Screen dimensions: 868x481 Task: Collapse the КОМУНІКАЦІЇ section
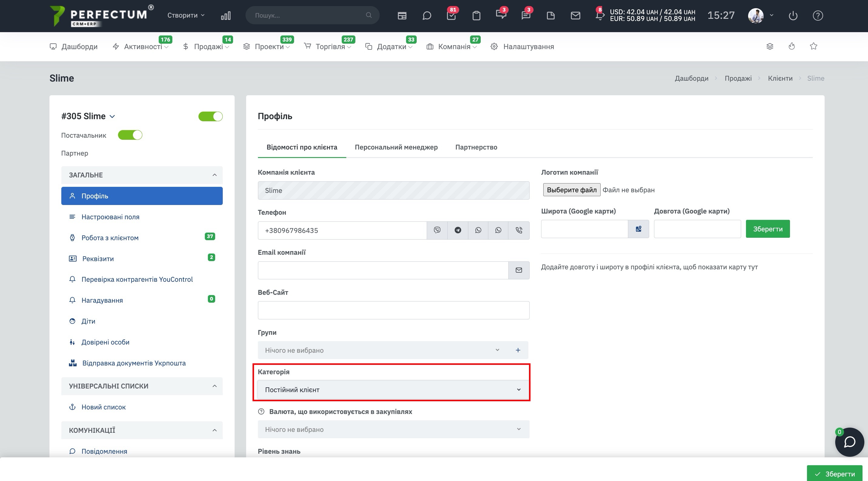tap(142, 430)
